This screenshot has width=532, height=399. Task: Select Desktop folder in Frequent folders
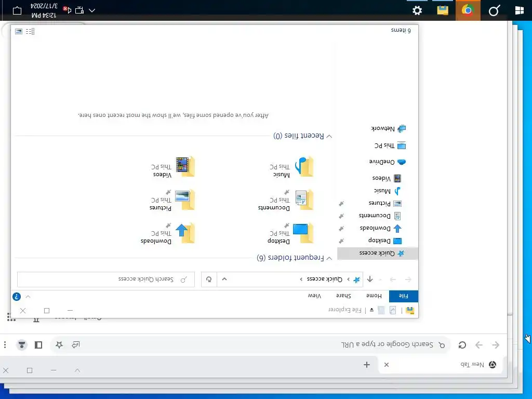[x=291, y=233]
